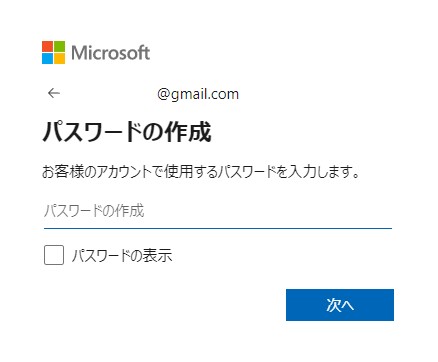Click the hidden username area before @gmail.com
This screenshot has height=362, width=438.
[x=110, y=94]
